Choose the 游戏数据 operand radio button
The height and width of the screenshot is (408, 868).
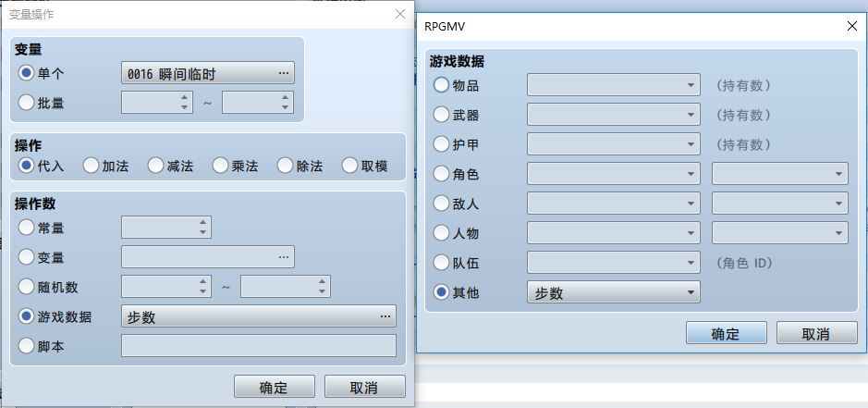click(x=26, y=316)
